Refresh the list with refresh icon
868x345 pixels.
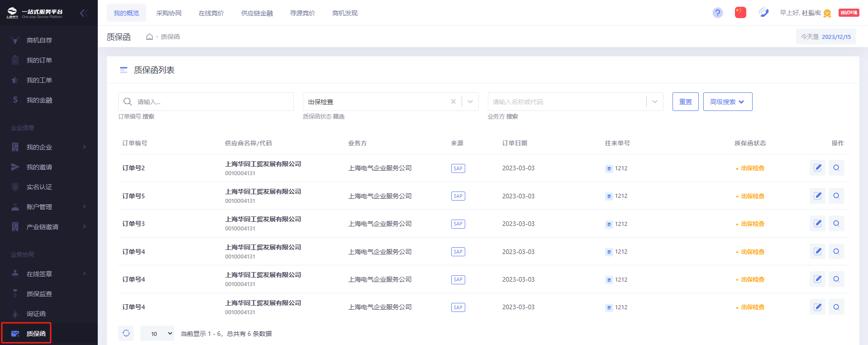(126, 333)
